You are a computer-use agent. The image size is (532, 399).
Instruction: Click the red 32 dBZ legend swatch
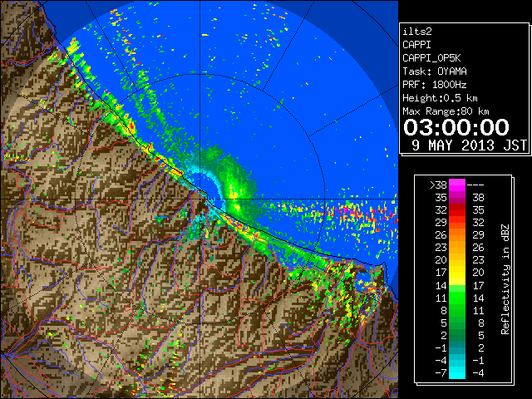(457, 210)
